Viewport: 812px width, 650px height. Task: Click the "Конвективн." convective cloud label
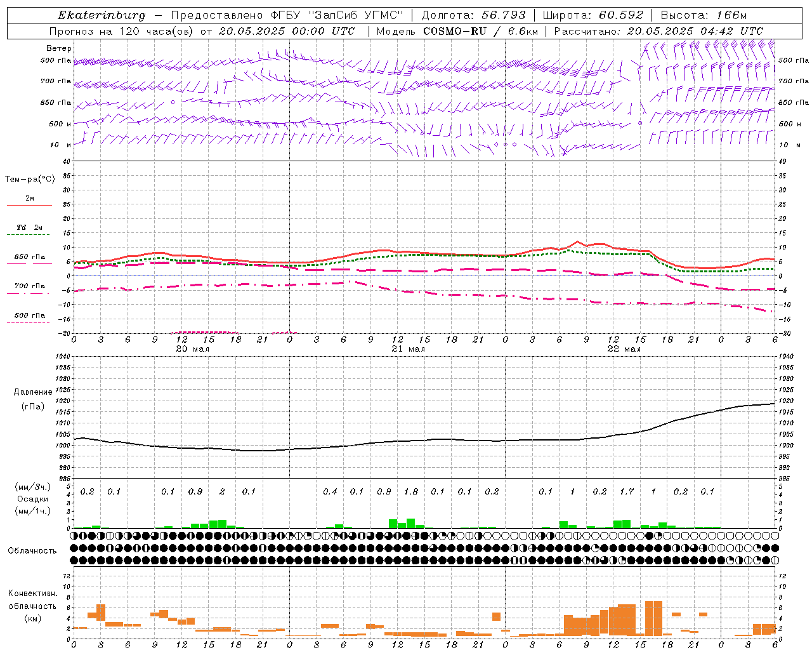point(32,594)
